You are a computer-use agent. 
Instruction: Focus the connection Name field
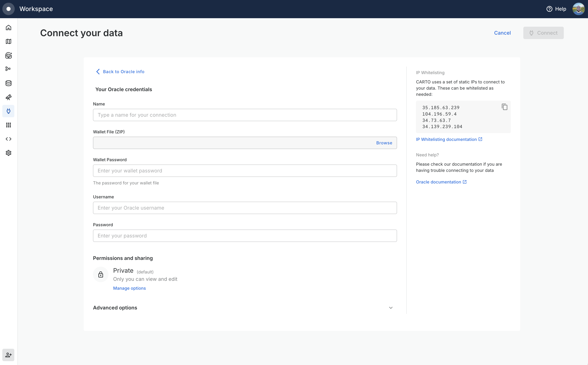pos(245,115)
